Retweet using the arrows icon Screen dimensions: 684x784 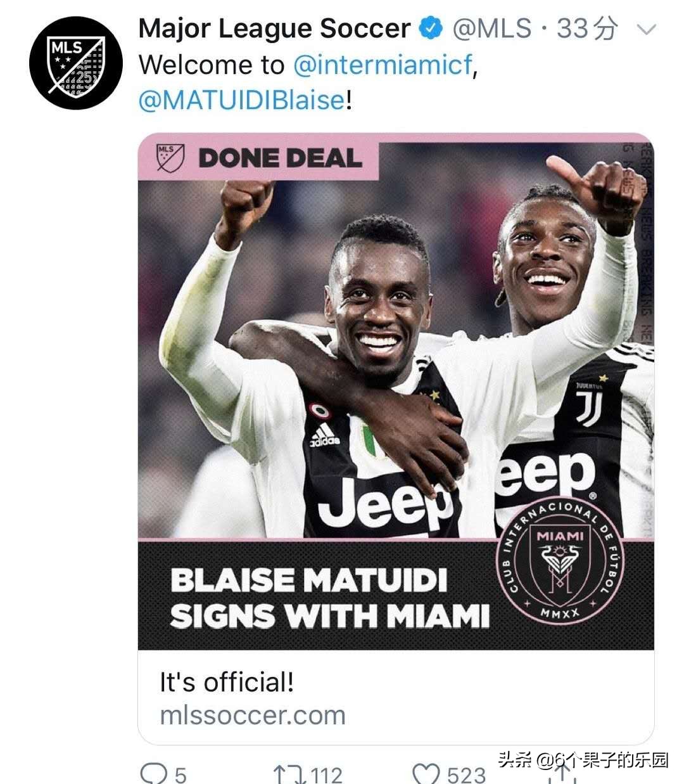288,774
